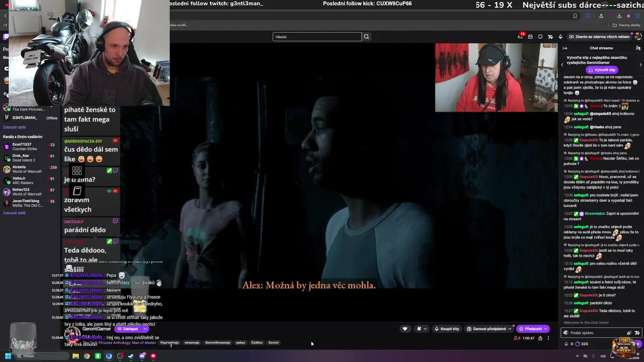644x362 pixels.
Task: Open the three-dot more options menu
Action: pyautogui.click(x=548, y=338)
